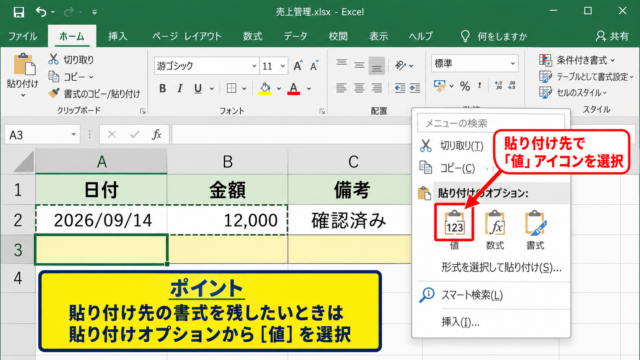The image size is (640, 360).
Task: Toggle Bold formatting
Action: point(162,88)
